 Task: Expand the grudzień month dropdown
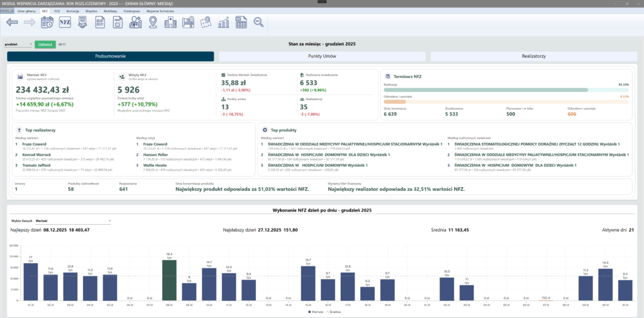(18, 45)
